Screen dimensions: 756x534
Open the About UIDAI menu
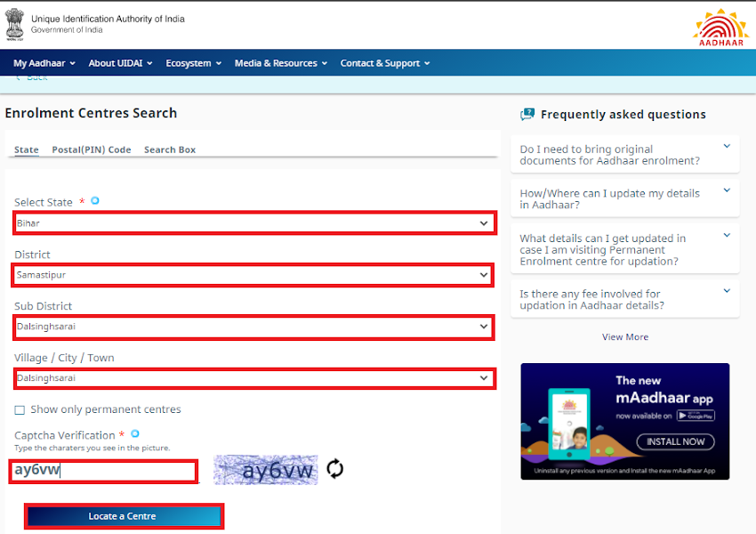click(x=121, y=63)
